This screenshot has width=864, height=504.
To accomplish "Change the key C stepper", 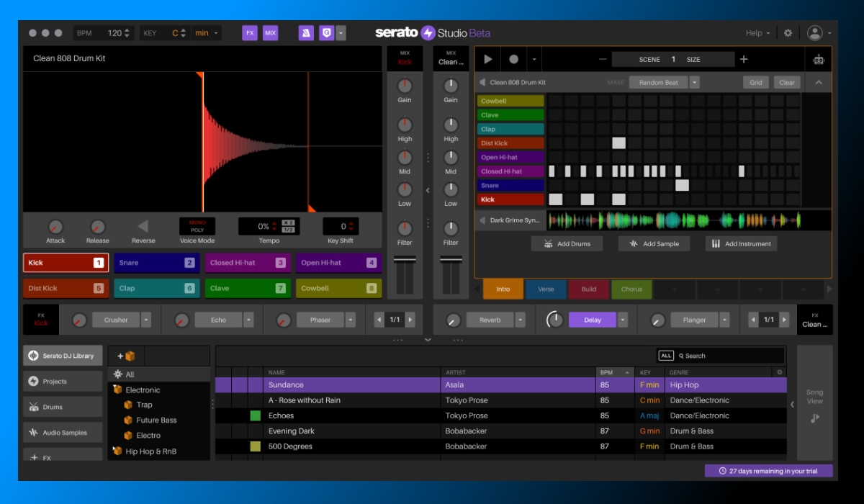I will point(184,33).
